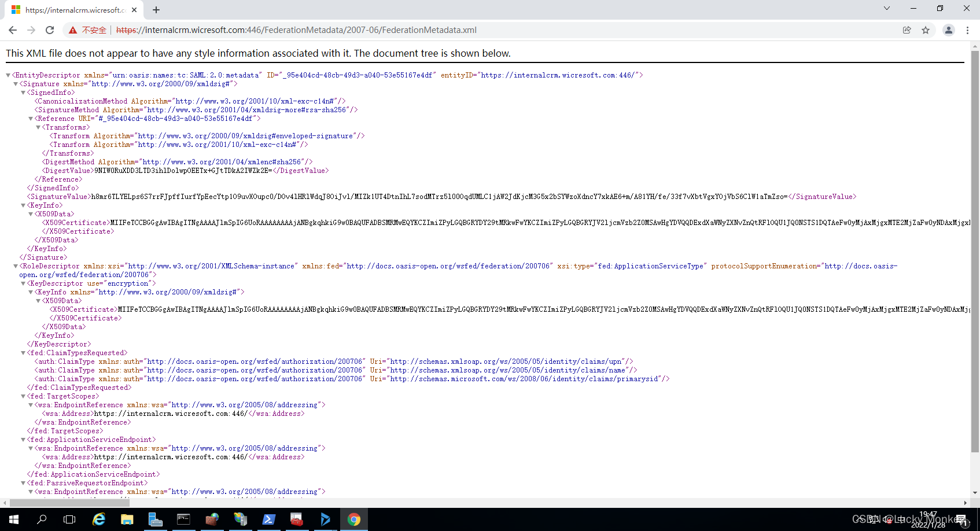Open the notification center icon
The width and height of the screenshot is (980, 531).
pos(961,519)
